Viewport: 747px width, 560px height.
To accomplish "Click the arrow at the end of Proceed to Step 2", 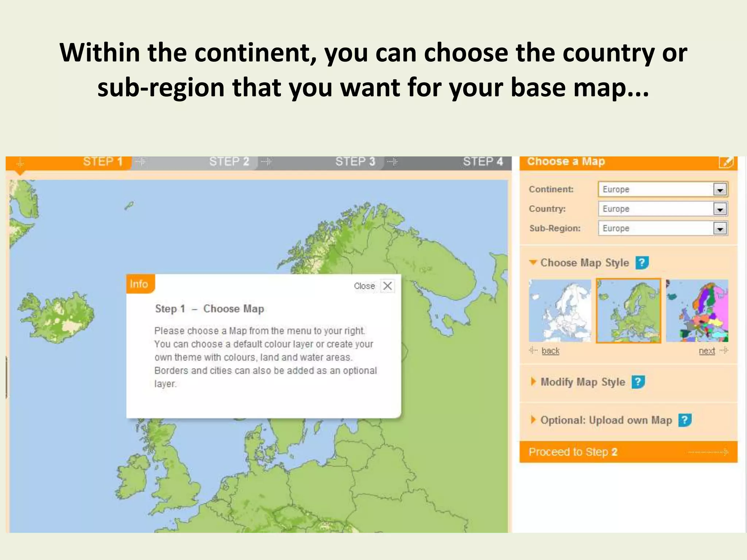I will (x=708, y=452).
